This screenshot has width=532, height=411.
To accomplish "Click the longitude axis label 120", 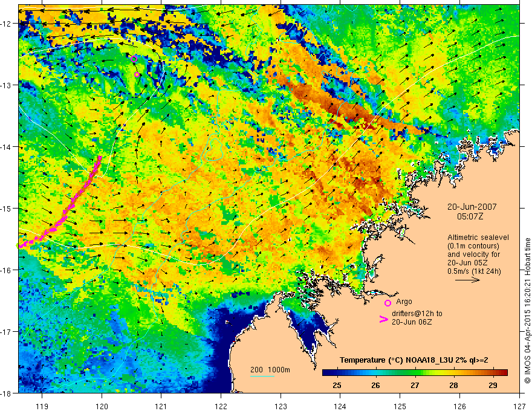I will (x=102, y=406).
